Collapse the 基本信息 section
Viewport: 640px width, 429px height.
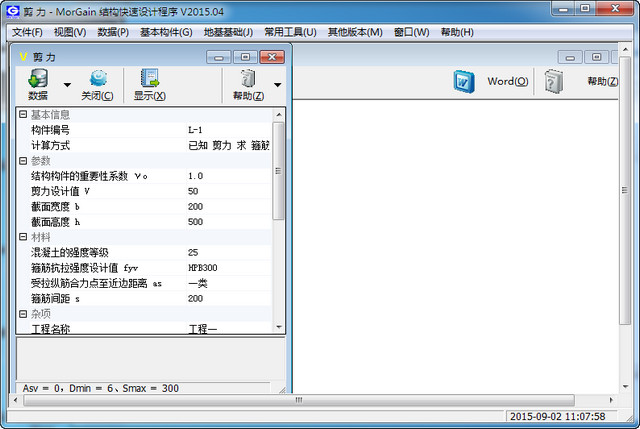[23, 114]
